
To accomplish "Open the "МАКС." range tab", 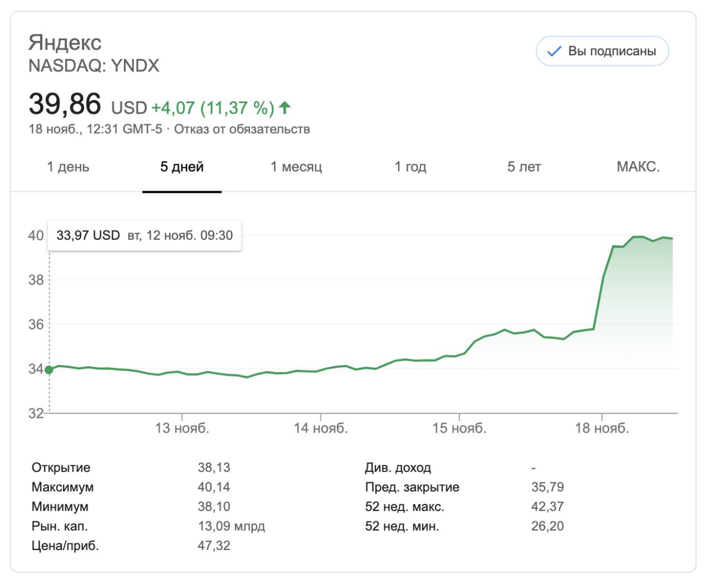I will (638, 167).
